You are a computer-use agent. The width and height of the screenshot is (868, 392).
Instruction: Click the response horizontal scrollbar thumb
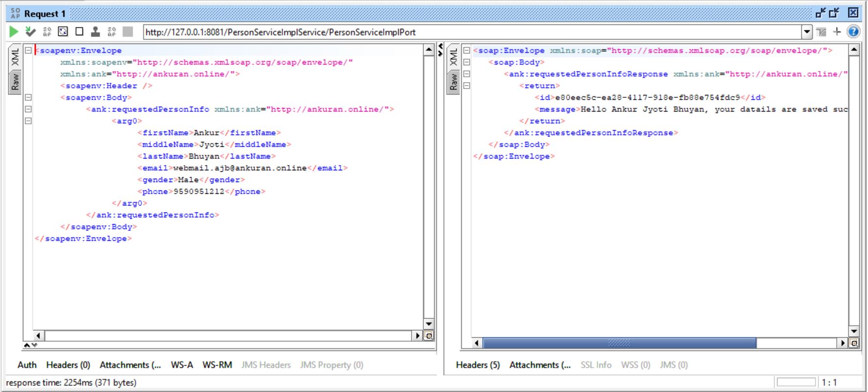[x=619, y=343]
